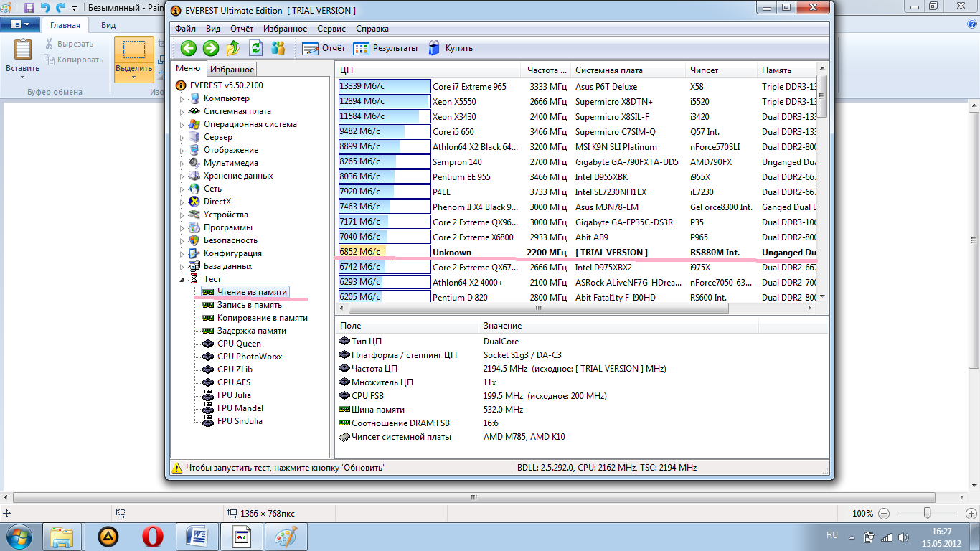Select Чтение из памяти test
This screenshot has height=551, width=980.
[x=252, y=292]
